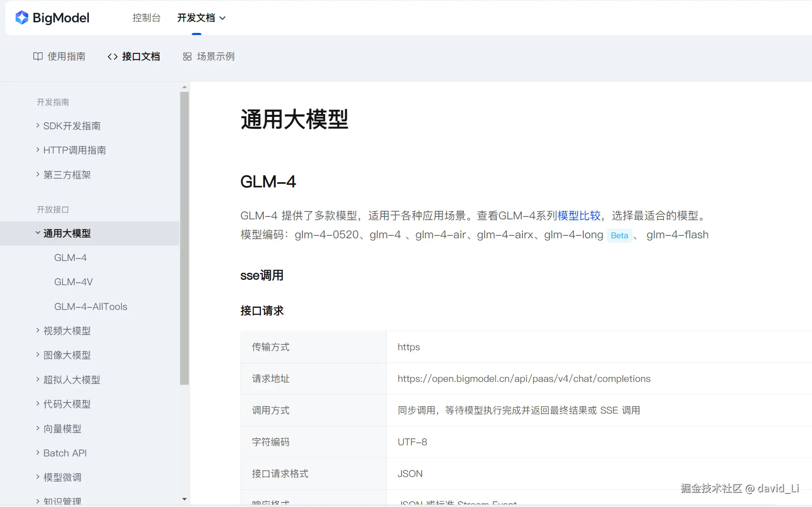
Task: Switch to the 使用指南 tab
Action: 66,56
